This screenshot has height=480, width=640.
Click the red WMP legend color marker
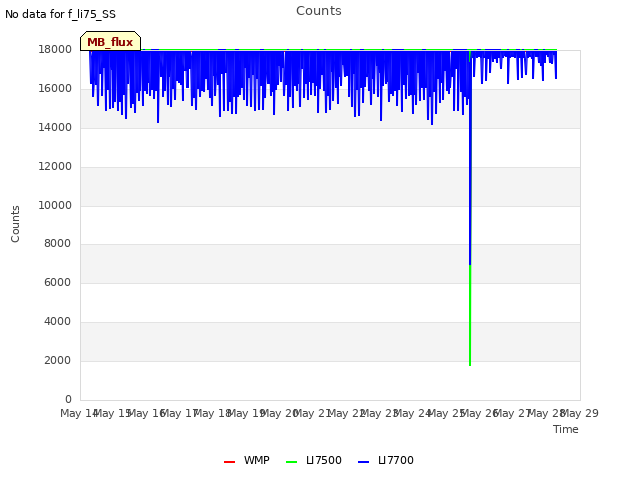(229, 462)
